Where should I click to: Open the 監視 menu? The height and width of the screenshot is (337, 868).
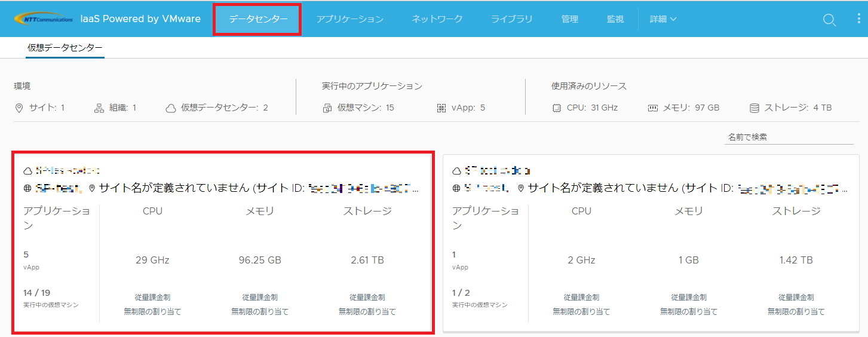point(615,19)
